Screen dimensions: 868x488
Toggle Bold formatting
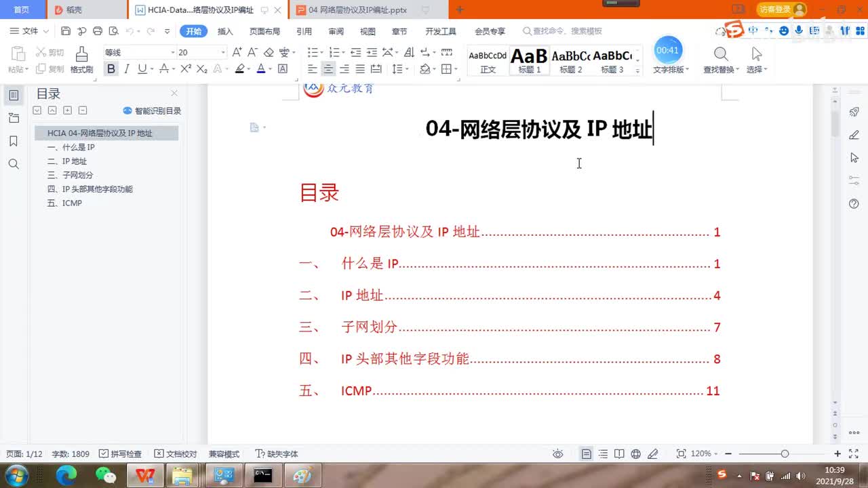coord(111,69)
